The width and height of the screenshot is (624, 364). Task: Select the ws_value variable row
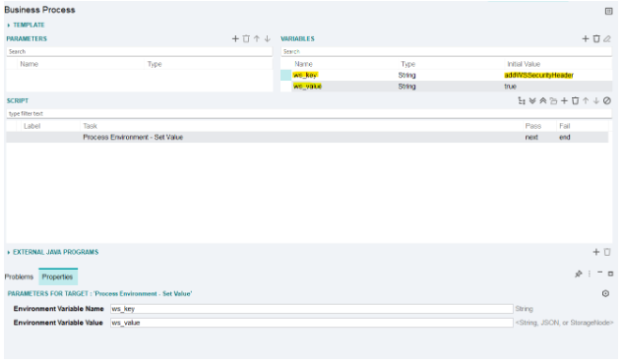446,87
